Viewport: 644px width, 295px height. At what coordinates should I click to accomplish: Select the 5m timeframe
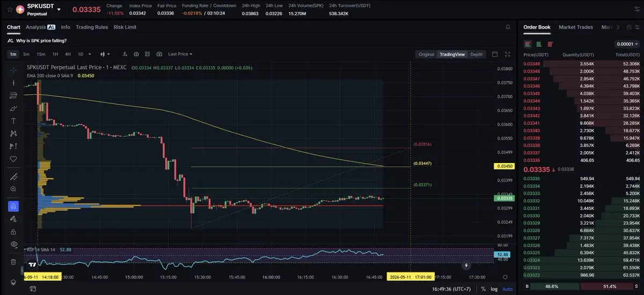[x=26, y=54]
